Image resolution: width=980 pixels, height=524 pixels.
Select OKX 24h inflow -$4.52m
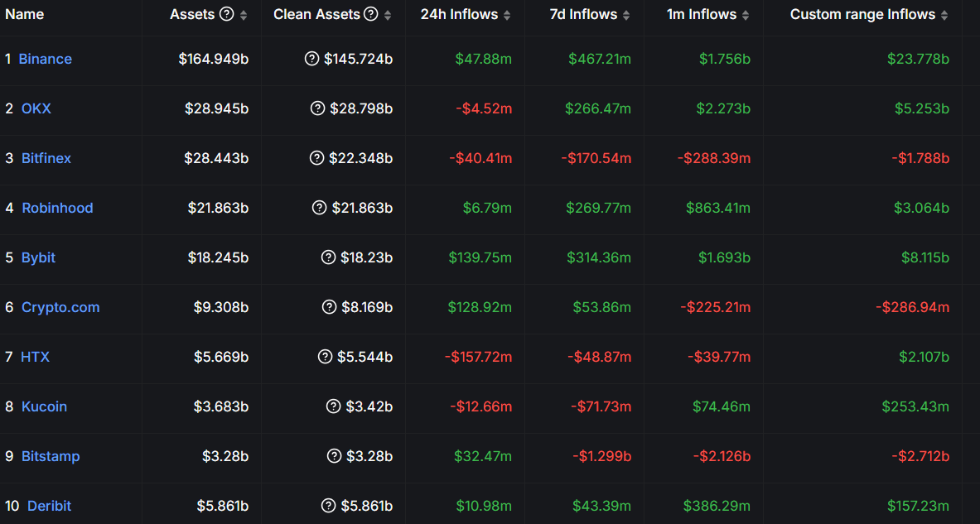[484, 108]
